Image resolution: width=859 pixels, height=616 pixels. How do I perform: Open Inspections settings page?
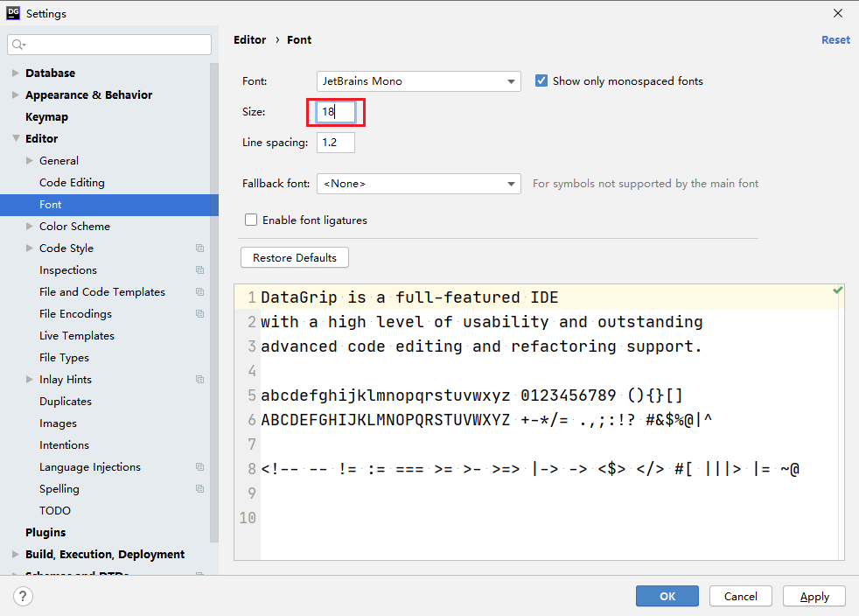[68, 270]
